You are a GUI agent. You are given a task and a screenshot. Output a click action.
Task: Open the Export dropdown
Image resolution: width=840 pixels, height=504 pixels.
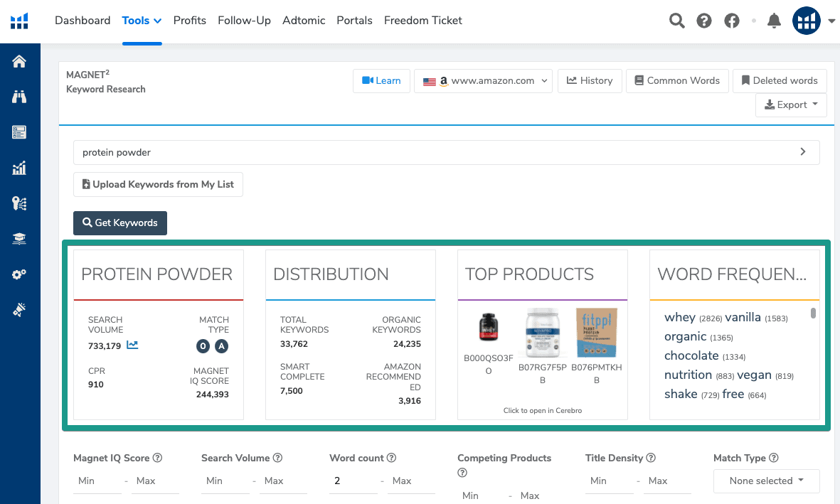click(x=791, y=105)
